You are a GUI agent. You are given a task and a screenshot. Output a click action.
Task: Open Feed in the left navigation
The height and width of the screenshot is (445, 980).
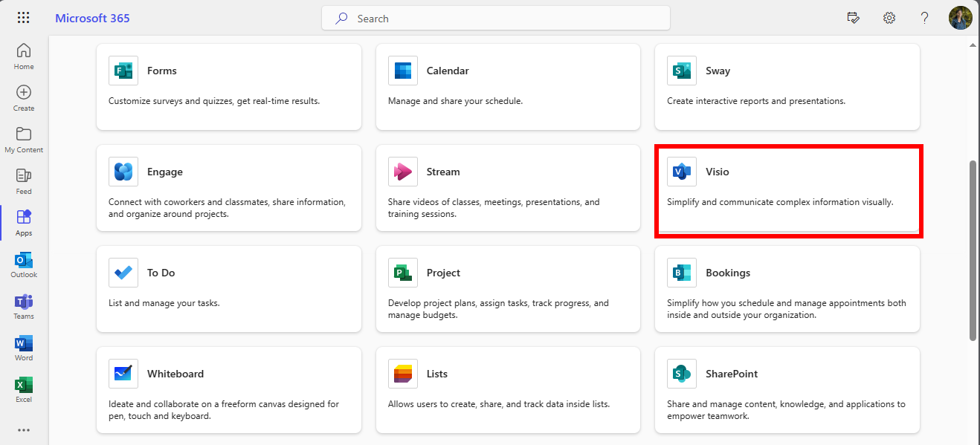[x=24, y=181]
